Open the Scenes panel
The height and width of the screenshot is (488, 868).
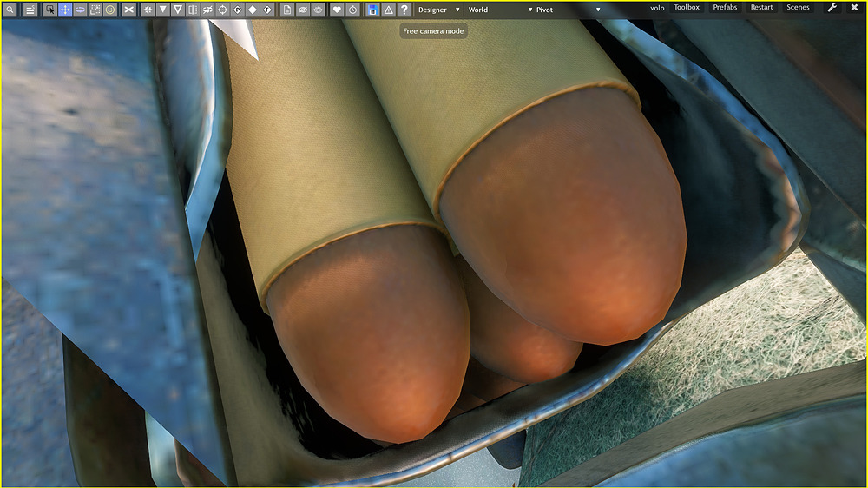click(x=798, y=7)
